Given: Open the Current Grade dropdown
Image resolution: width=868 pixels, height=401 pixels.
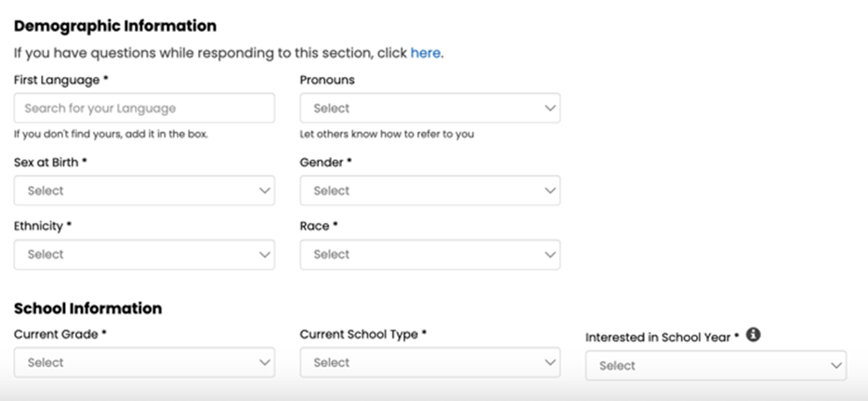Looking at the screenshot, I should 144,363.
